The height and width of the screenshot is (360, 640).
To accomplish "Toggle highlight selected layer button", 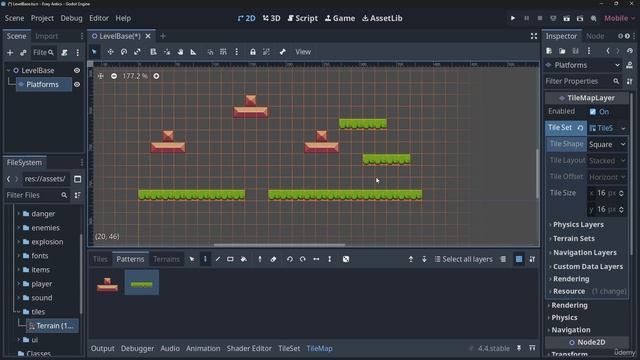I will click(x=503, y=259).
